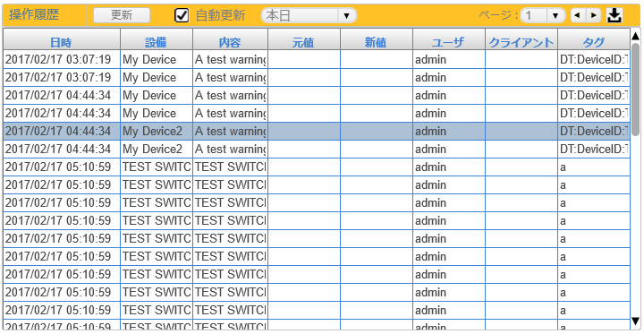The image size is (644, 334).
Task: Select the highlighted My Device2 04:44:34 row
Action: [317, 132]
